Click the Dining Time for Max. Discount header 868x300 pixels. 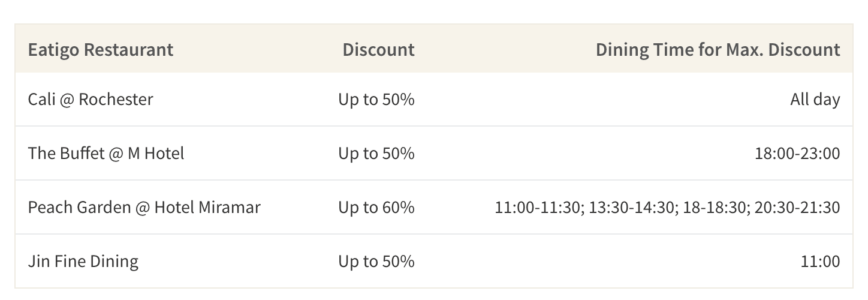[x=718, y=49]
